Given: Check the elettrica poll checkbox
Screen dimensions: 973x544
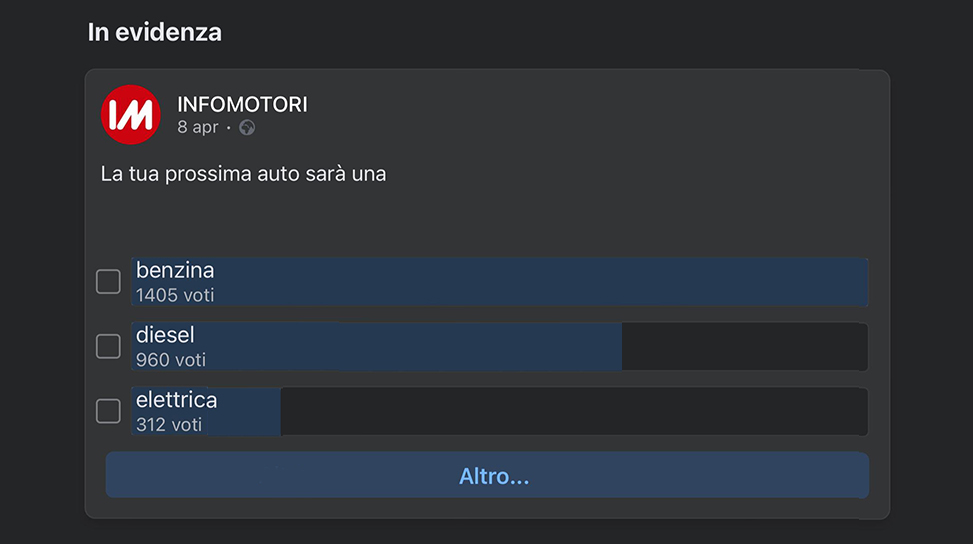Looking at the screenshot, I should [x=108, y=411].
